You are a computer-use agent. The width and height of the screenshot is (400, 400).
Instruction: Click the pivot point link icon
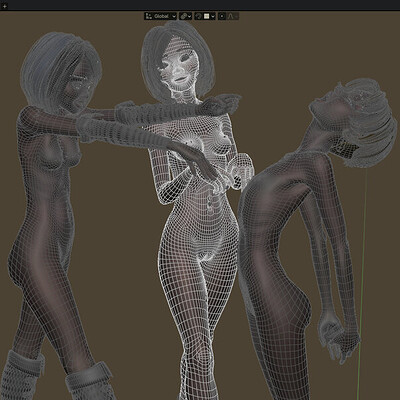tap(183, 16)
